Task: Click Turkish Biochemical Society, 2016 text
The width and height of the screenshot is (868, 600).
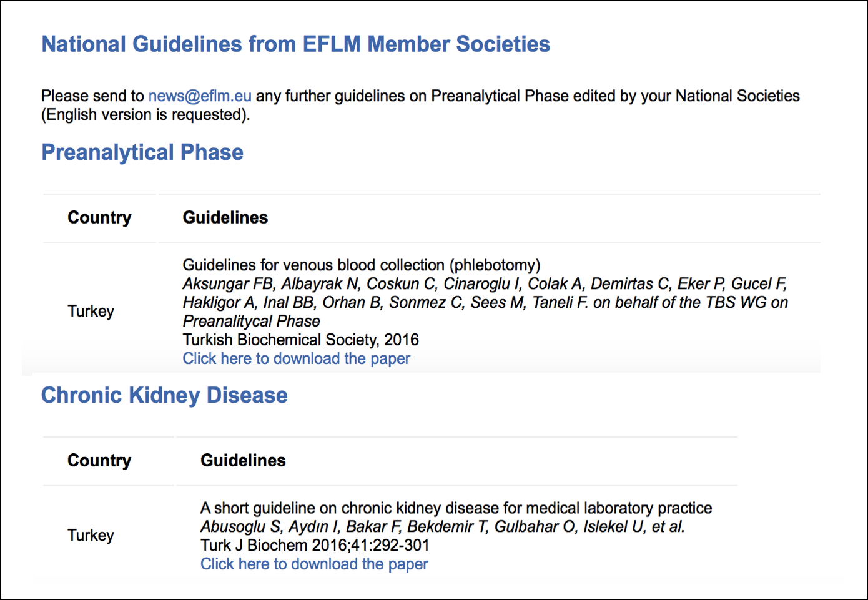Action: (x=301, y=340)
